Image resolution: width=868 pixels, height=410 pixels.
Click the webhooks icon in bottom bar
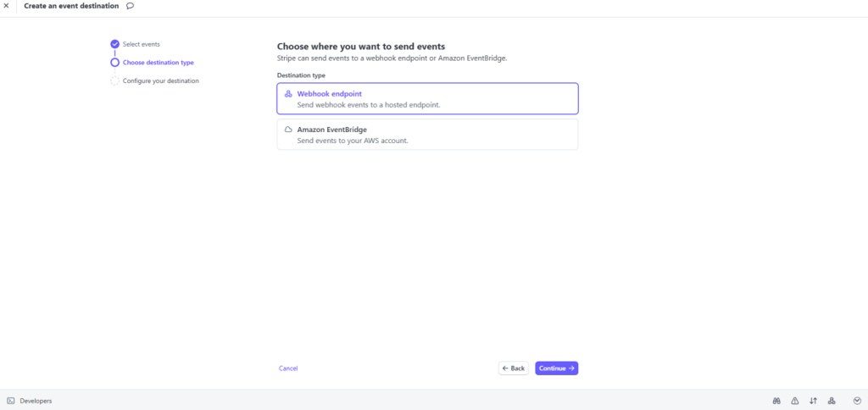click(x=832, y=401)
